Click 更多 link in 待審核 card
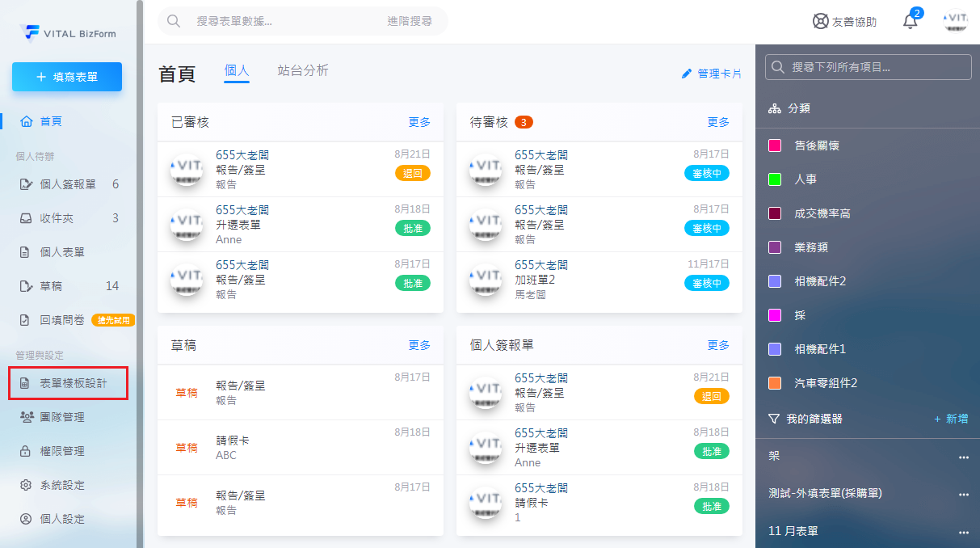This screenshot has height=548, width=980. pyautogui.click(x=718, y=122)
